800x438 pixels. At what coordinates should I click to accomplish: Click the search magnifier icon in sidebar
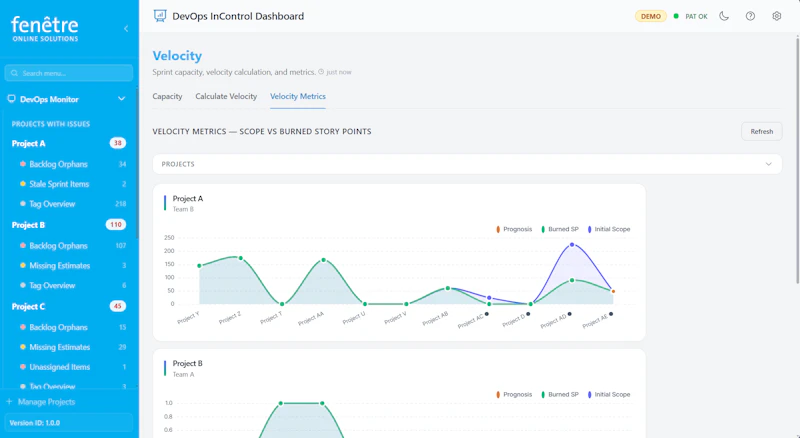pos(14,73)
